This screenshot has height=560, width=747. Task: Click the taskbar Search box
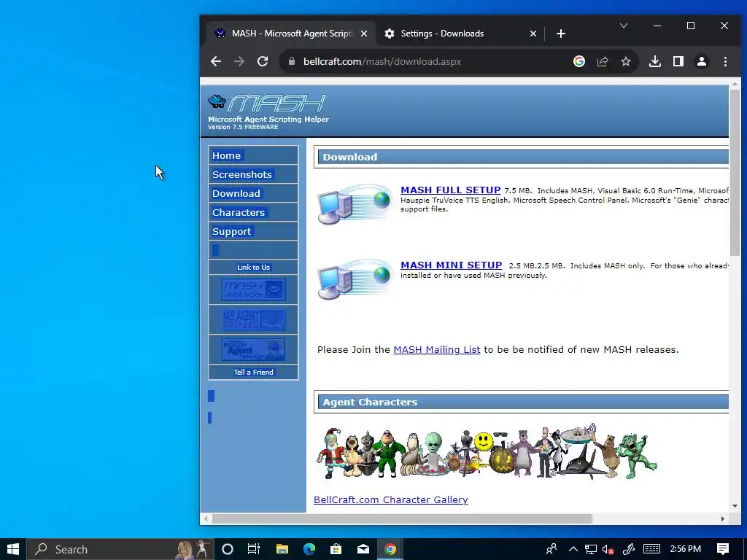(120, 549)
